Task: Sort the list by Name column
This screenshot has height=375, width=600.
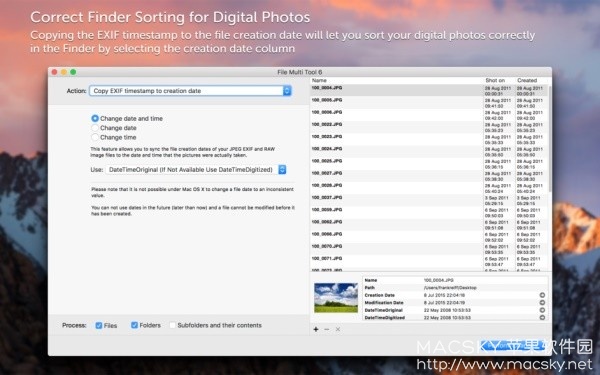Action: (x=396, y=80)
